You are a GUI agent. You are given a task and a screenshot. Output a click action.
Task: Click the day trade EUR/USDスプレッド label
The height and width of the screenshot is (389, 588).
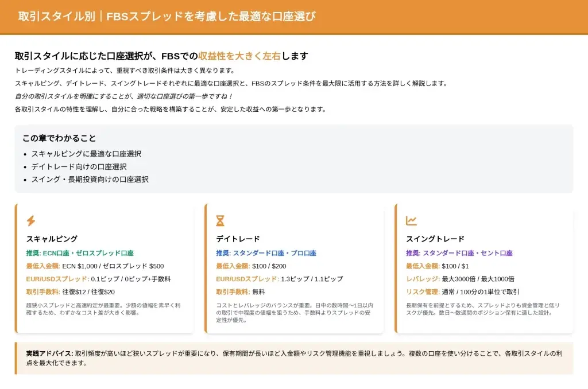tap(247, 279)
